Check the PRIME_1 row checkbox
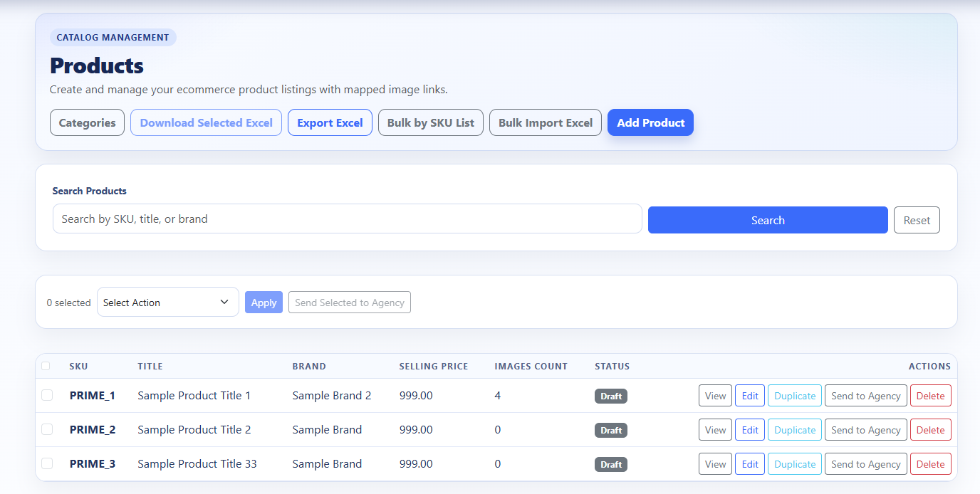The height and width of the screenshot is (494, 980). click(x=47, y=395)
